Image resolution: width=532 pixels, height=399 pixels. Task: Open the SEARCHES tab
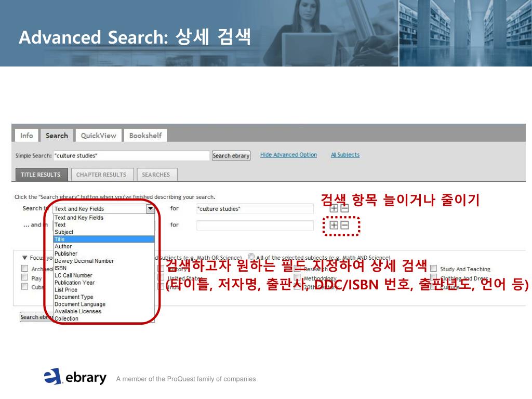tap(156, 175)
